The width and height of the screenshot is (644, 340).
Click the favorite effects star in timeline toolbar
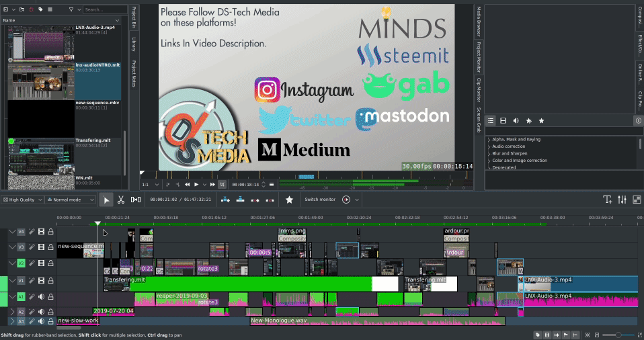point(289,200)
